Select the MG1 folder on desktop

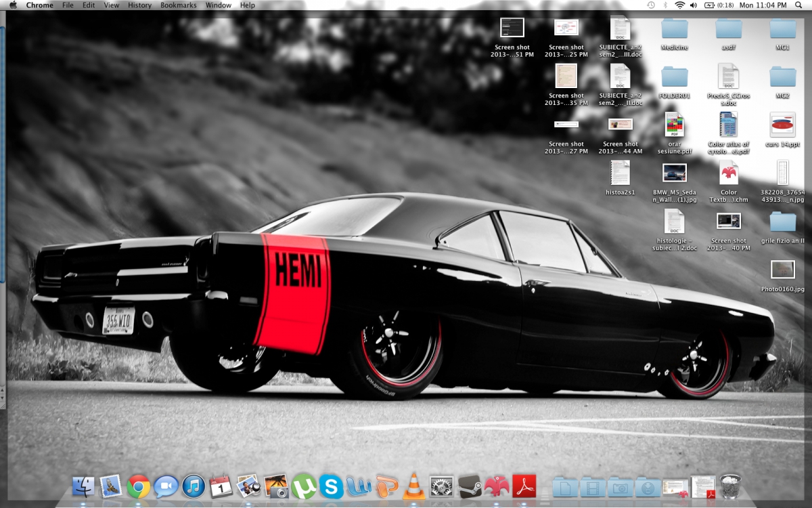pyautogui.click(x=783, y=28)
